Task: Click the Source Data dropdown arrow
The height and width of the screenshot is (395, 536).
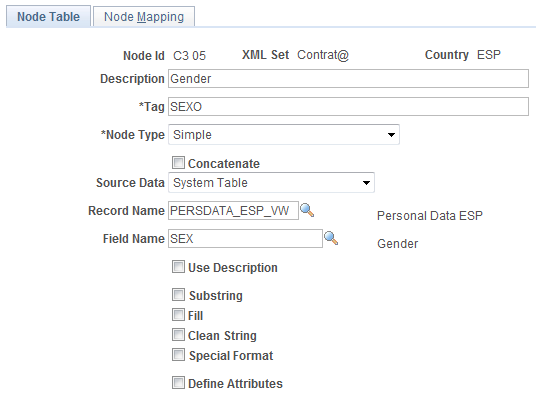Action: (x=366, y=183)
